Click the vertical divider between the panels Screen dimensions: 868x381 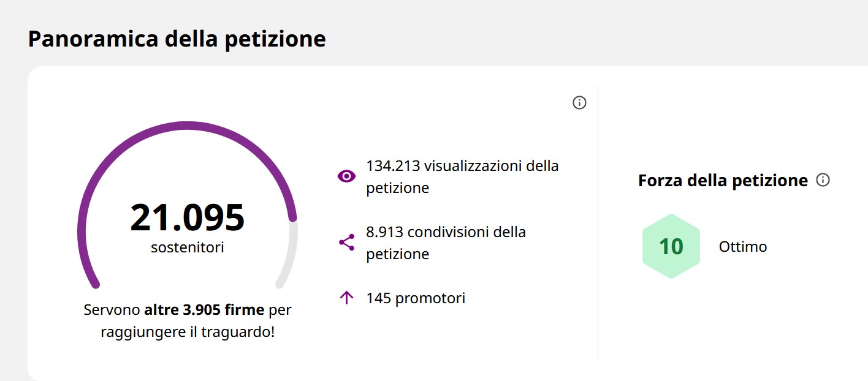click(x=598, y=224)
